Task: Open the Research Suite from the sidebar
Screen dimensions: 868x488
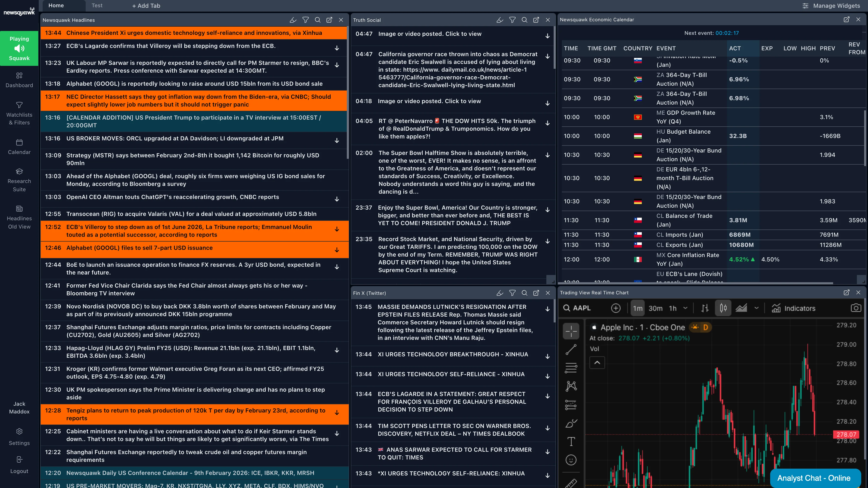Action: coord(19,180)
